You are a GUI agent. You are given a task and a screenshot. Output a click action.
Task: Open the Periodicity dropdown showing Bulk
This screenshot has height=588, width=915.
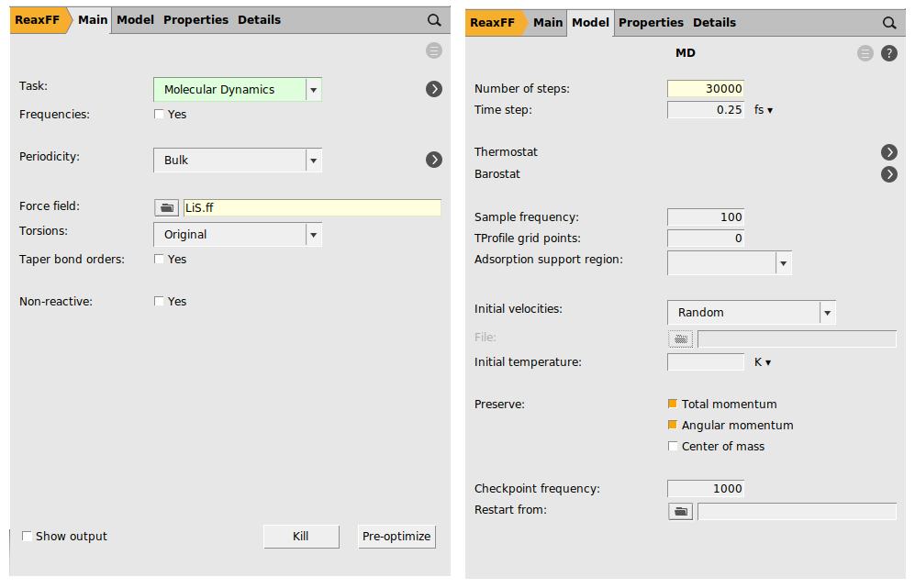[x=238, y=161]
